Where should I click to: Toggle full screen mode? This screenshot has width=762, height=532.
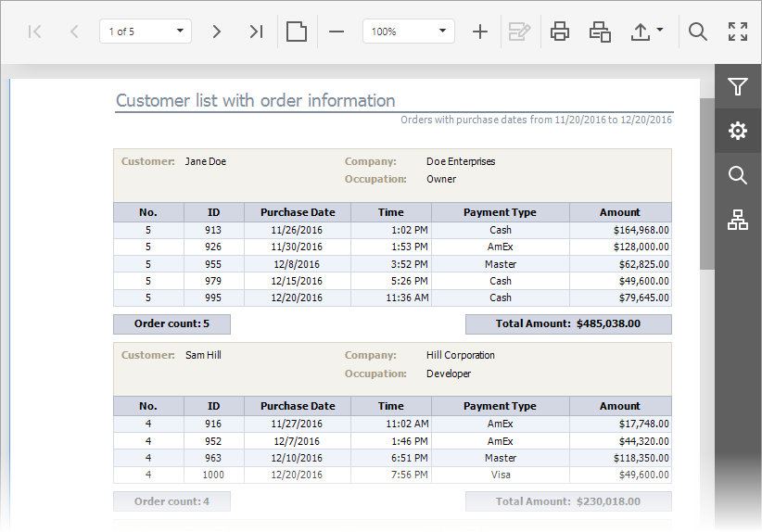(738, 32)
